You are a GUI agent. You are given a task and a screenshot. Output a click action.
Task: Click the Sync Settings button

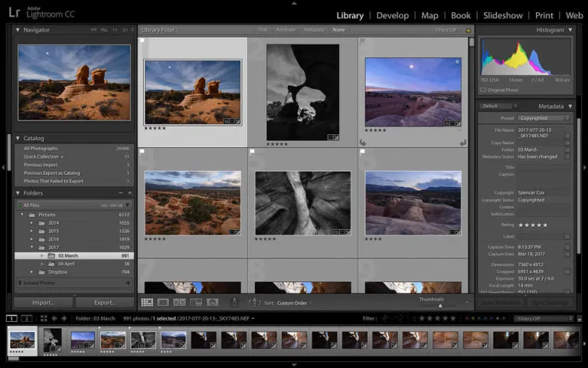[550, 303]
